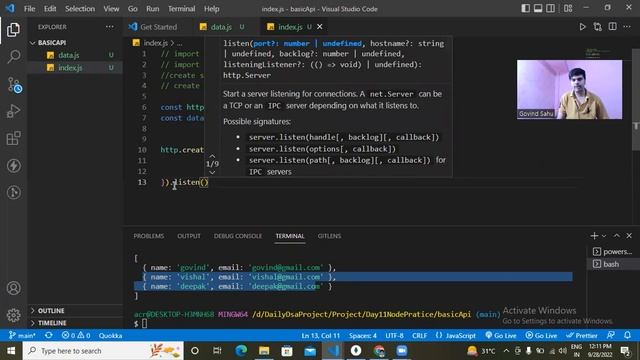640x360 pixels.
Task: Maximize the terminal panel size
Action: click(617, 236)
